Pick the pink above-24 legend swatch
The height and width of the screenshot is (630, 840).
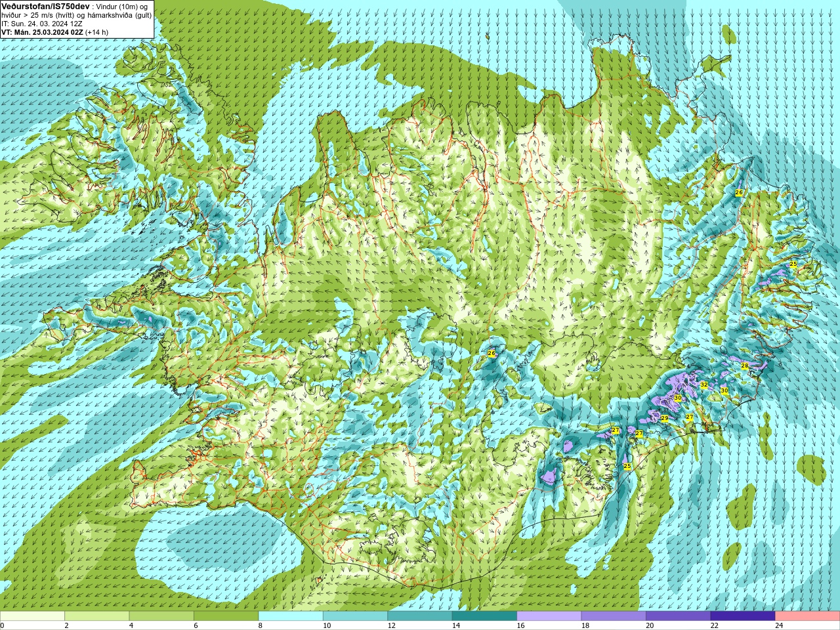[x=808, y=616]
